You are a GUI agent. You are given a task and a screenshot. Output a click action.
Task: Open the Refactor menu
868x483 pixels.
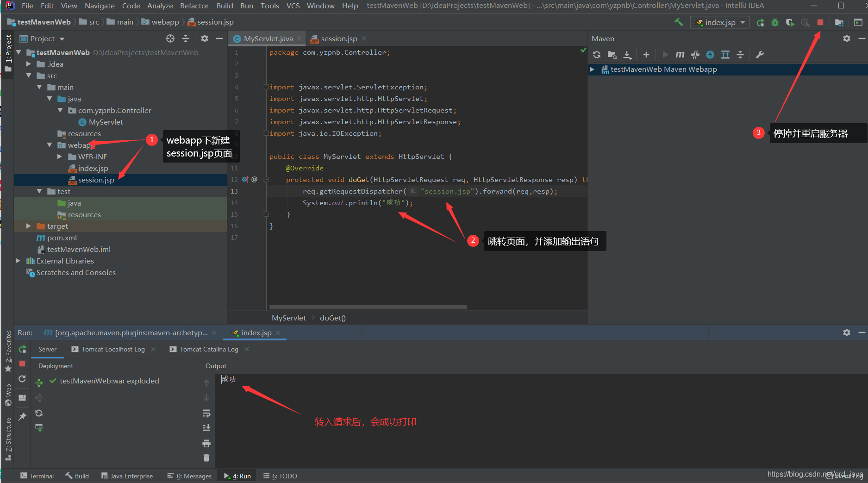tap(194, 6)
